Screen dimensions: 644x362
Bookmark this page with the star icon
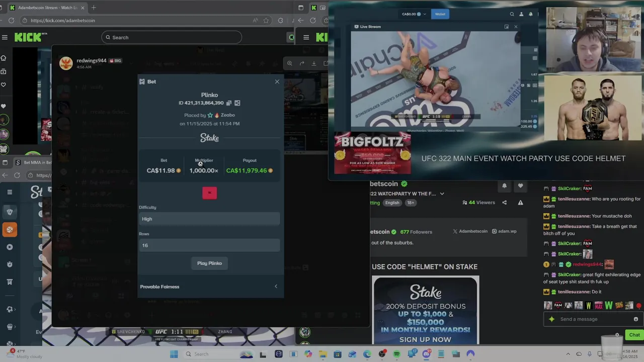tap(266, 21)
